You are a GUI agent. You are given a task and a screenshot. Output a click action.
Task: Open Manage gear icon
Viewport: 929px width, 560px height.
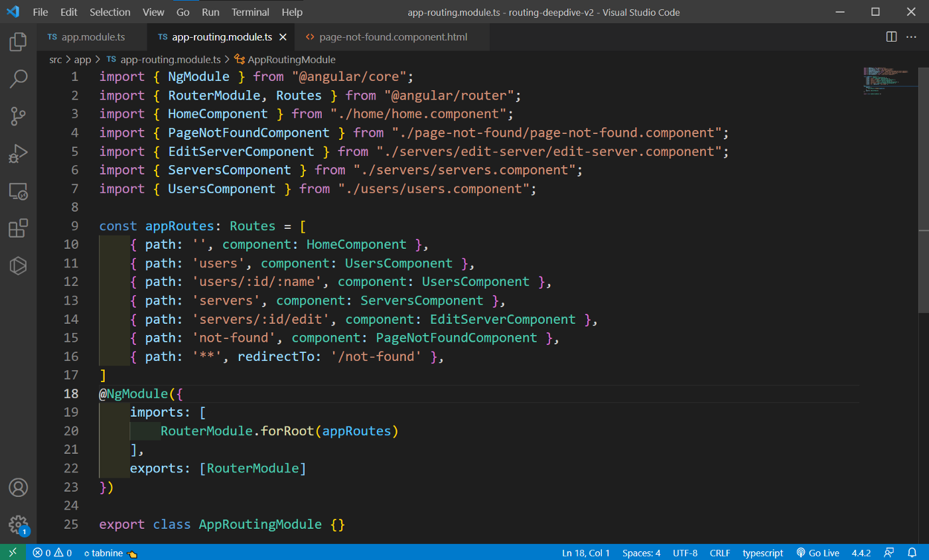[18, 524]
